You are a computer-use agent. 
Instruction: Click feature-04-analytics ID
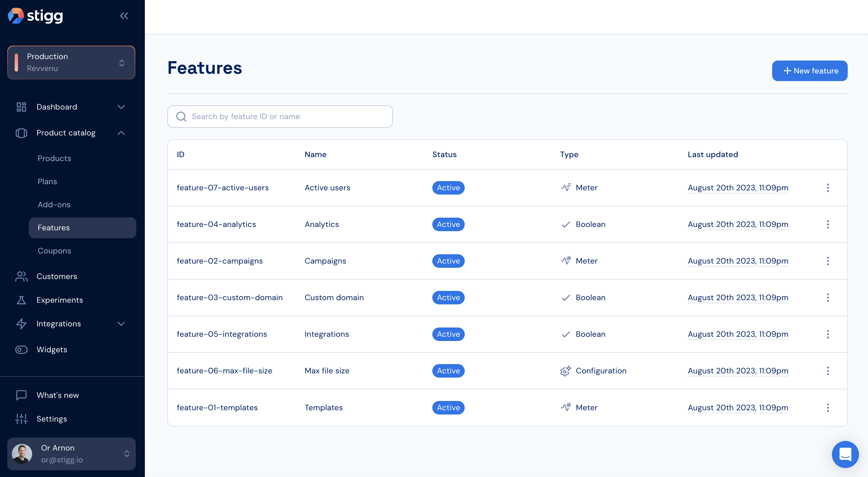point(216,224)
